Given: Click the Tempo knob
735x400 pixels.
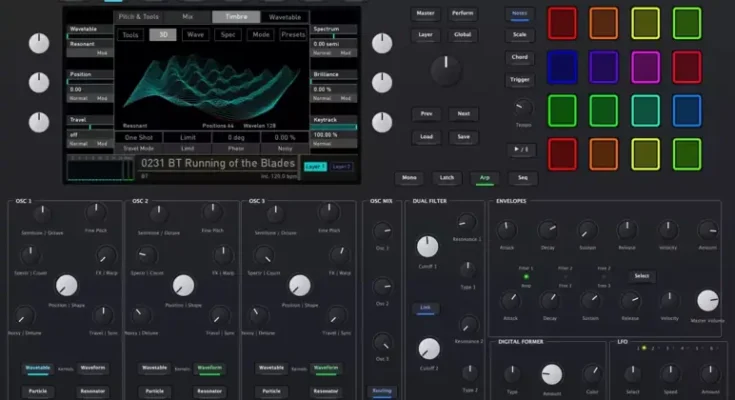Looking at the screenshot, I should pos(523,109).
